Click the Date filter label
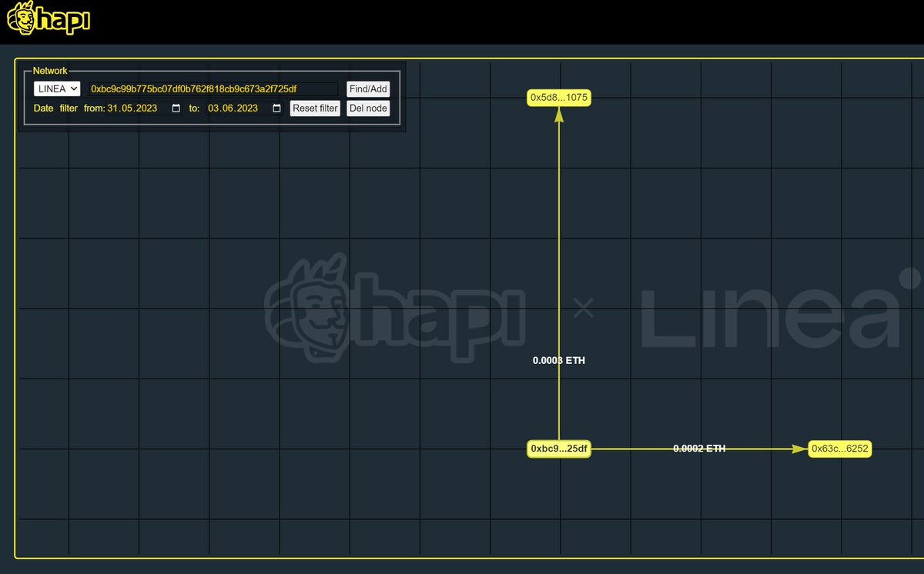This screenshot has width=924, height=574. [x=55, y=108]
